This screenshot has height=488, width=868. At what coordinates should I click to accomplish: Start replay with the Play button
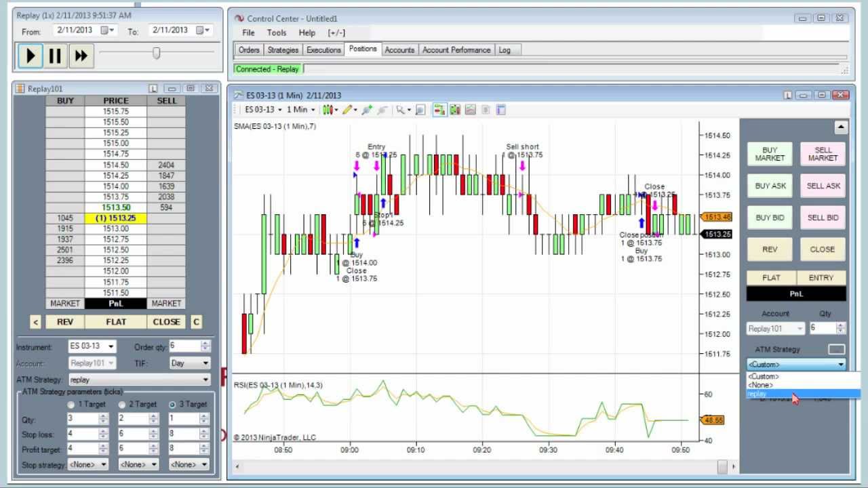31,56
